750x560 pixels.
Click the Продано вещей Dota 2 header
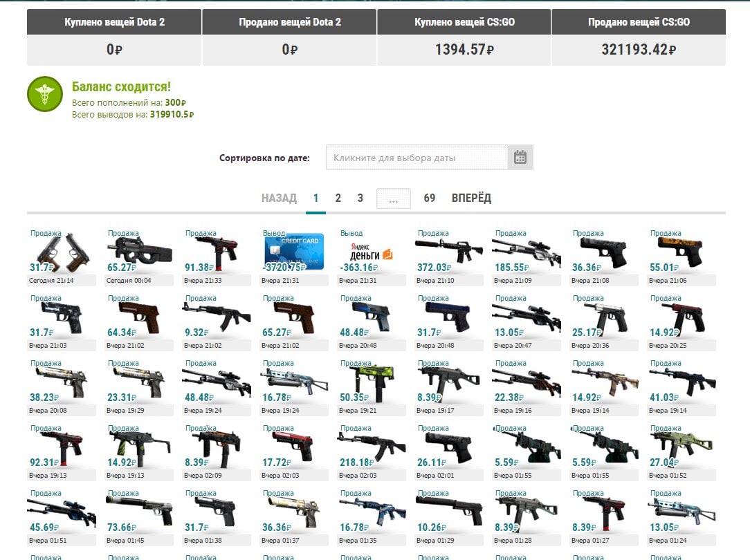click(x=289, y=22)
